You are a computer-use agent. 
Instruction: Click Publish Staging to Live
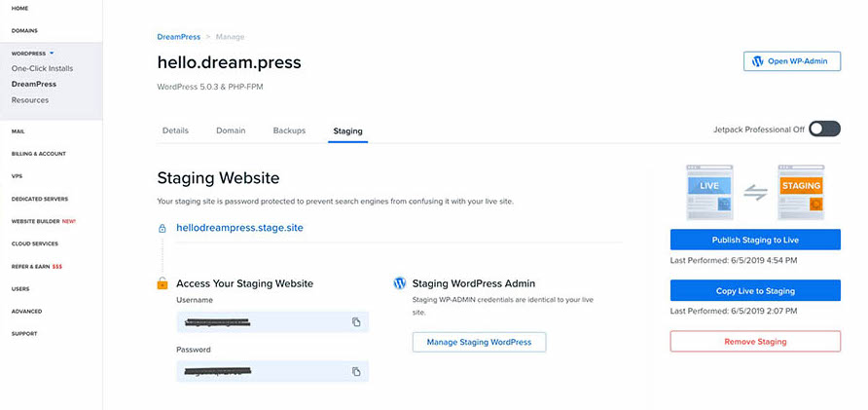tap(755, 240)
